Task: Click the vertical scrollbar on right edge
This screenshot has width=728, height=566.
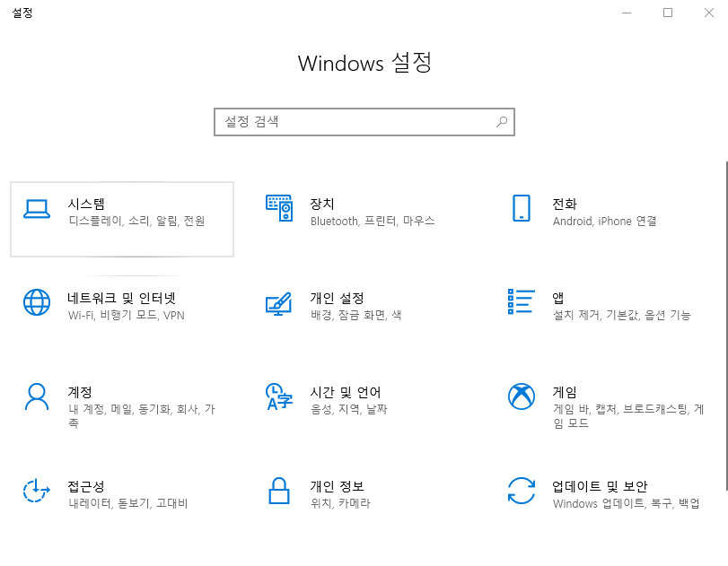Action: tap(726, 326)
